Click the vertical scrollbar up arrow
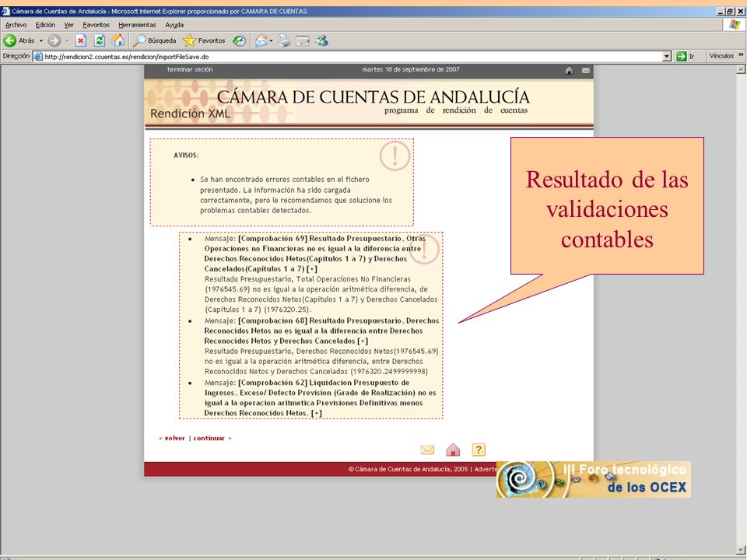 tap(741, 69)
